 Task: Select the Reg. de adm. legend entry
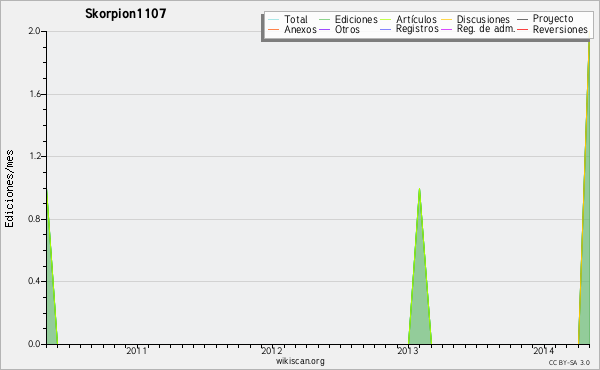tap(478, 29)
